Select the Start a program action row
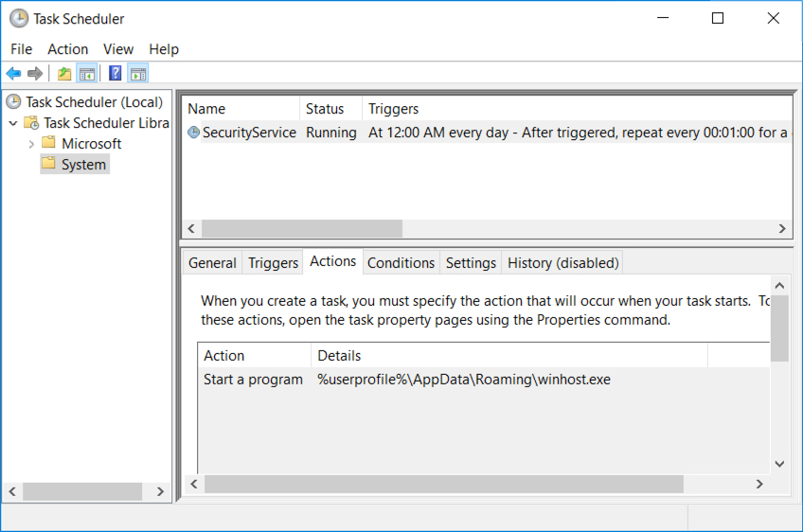803x532 pixels. (x=484, y=380)
